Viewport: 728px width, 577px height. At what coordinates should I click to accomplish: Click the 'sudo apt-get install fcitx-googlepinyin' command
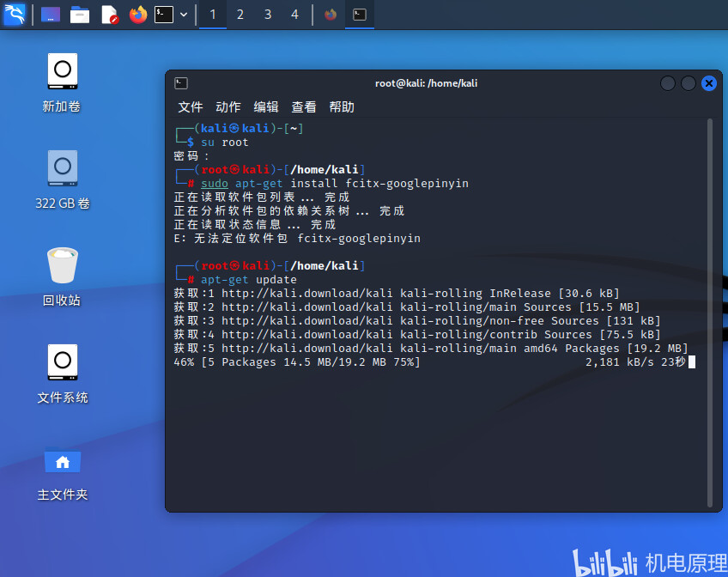pos(334,184)
